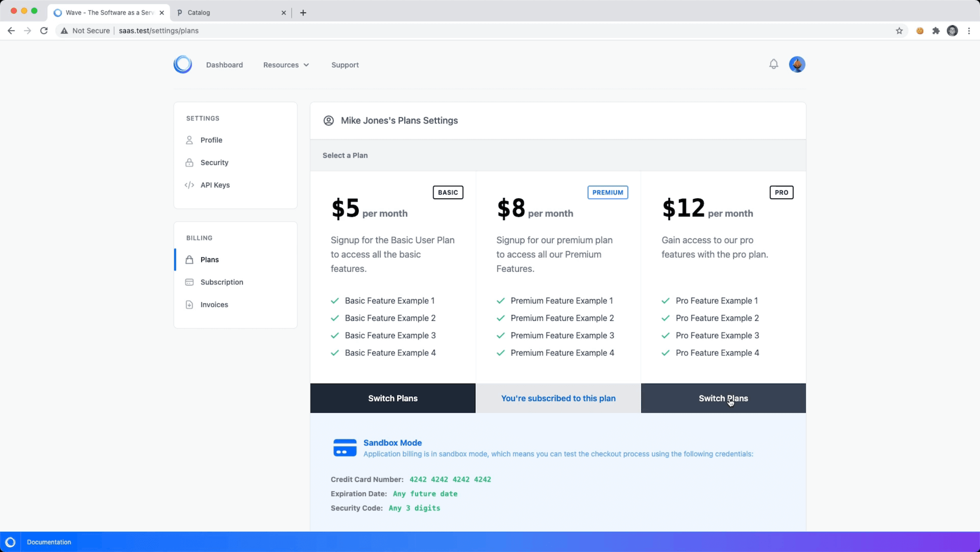Open the Chrome profile avatar

[952, 31]
